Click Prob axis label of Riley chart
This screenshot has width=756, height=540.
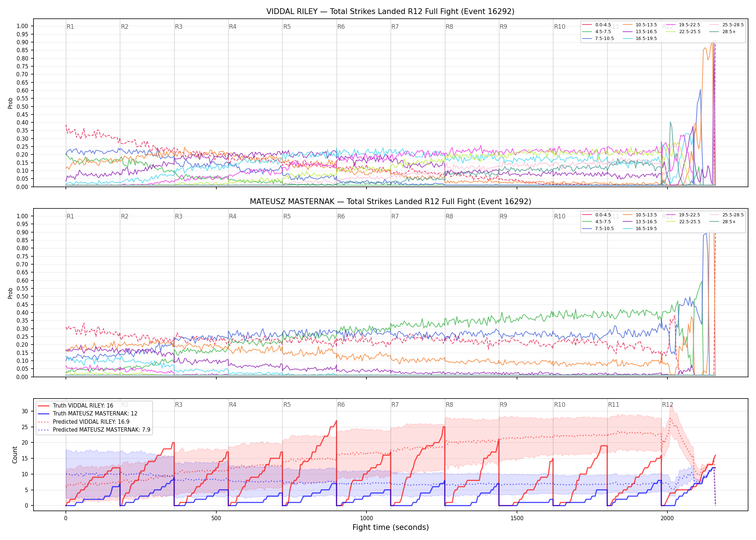click(x=10, y=103)
